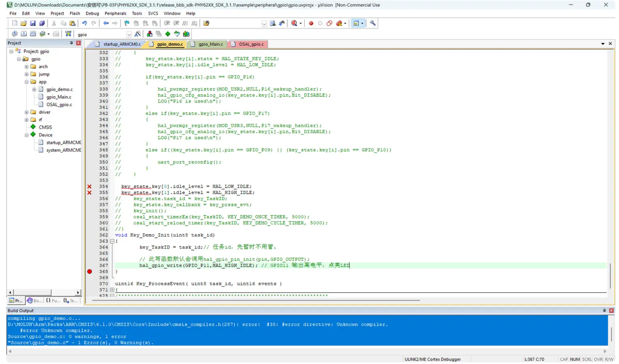Rebuild all target files icon
This screenshot has height=364, width=619.
(x=33, y=34)
